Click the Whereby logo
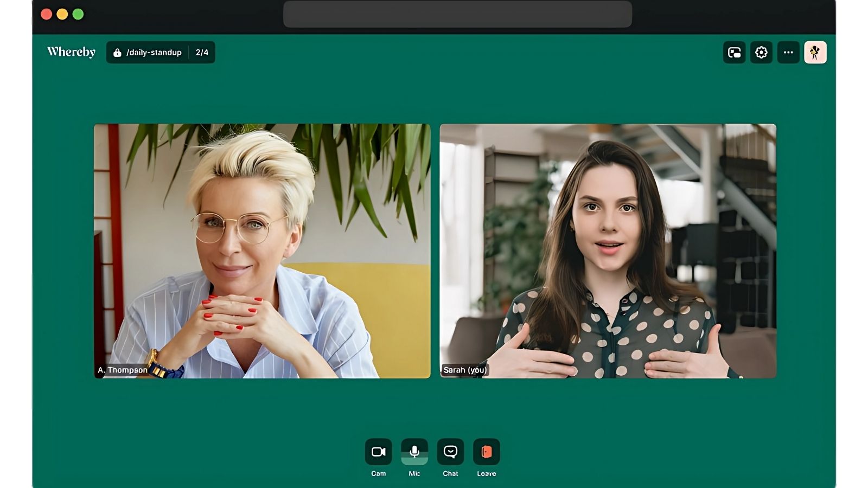 pyautogui.click(x=71, y=52)
